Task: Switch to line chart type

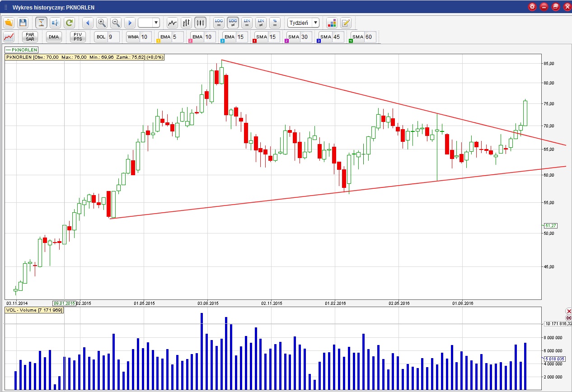Action: coord(172,23)
